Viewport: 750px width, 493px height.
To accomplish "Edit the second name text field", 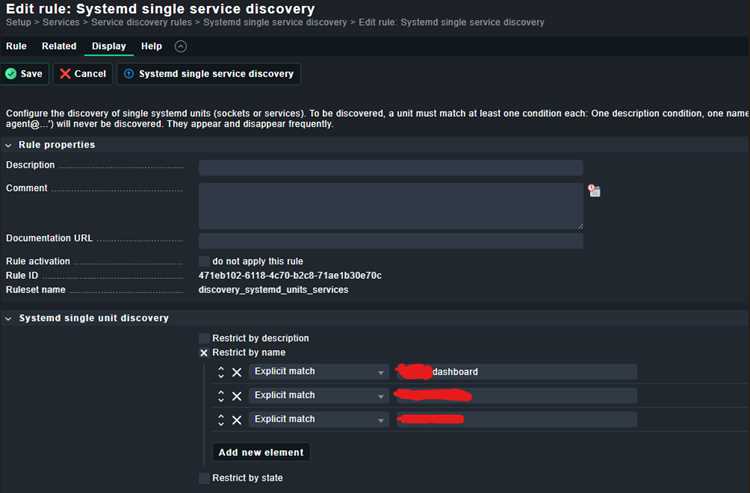I will [x=517, y=395].
